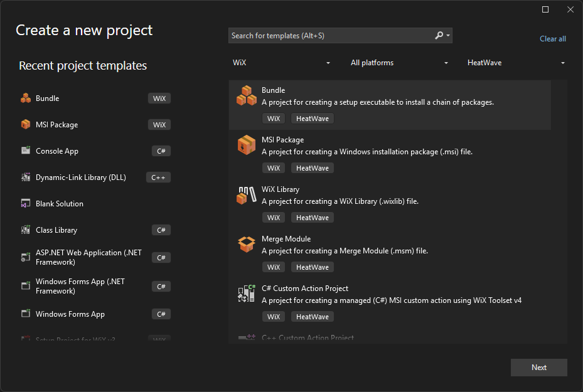Viewport: 583px width, 392px height.
Task: Click the Class Library icon in recent templates
Action: pos(26,230)
